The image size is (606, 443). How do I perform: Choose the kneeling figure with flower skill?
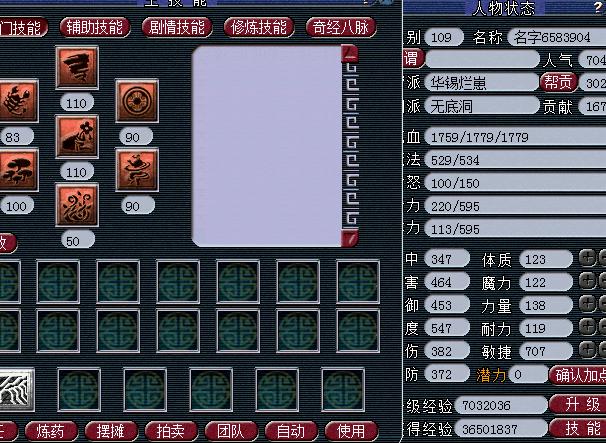[77, 136]
